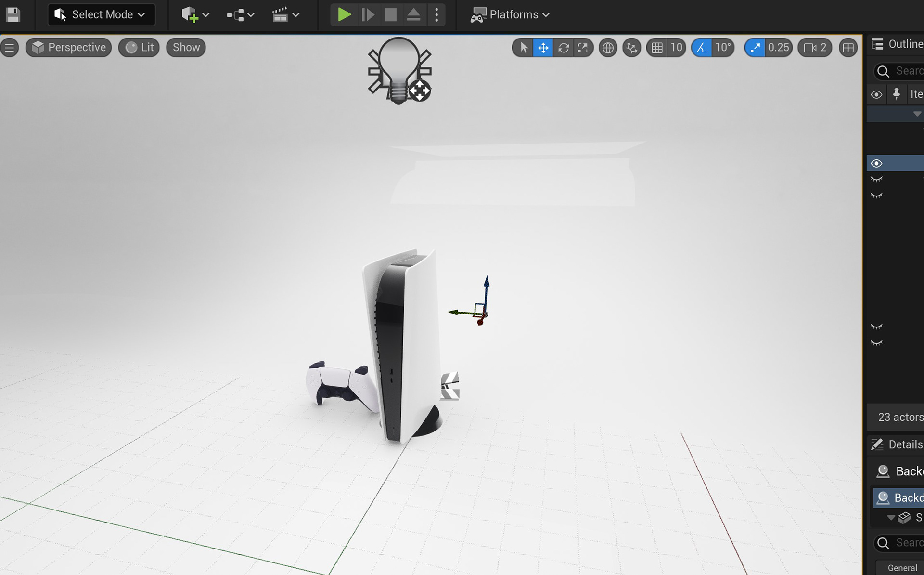Click the red X-axis gizmo handle
Image resolution: width=924 pixels, height=575 pixels.
(x=480, y=322)
